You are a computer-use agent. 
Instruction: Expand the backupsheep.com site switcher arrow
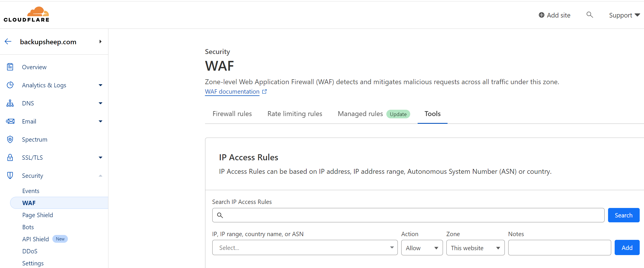(x=100, y=42)
